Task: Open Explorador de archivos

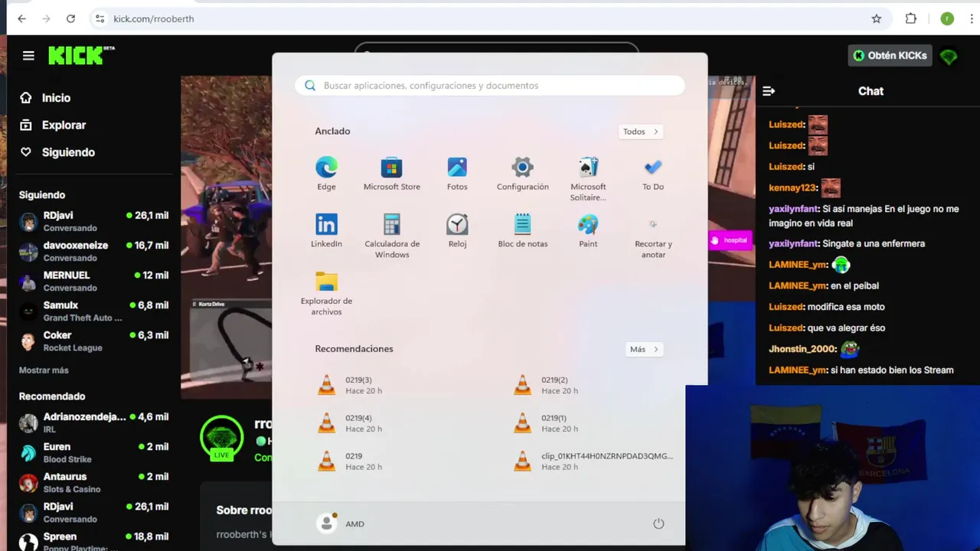Action: pyautogui.click(x=326, y=293)
